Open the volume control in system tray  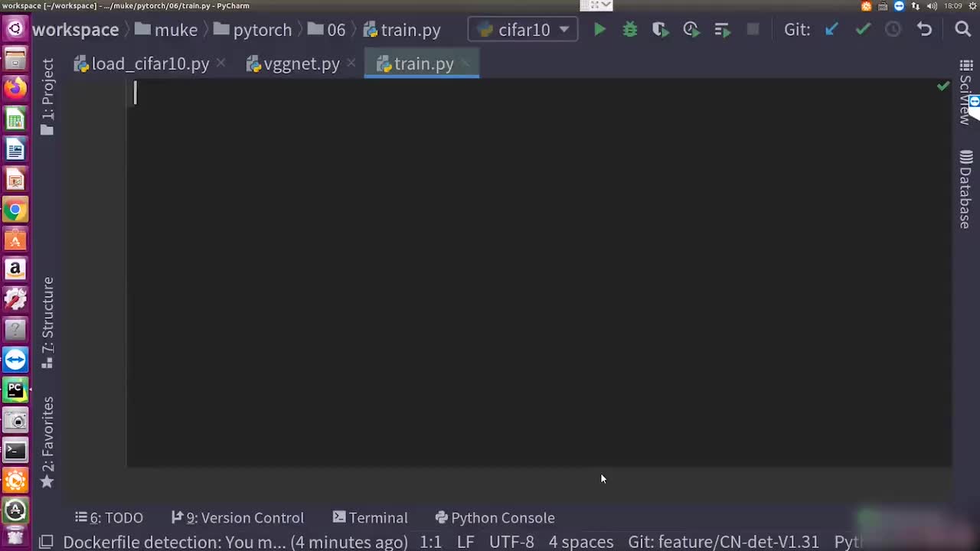(932, 6)
